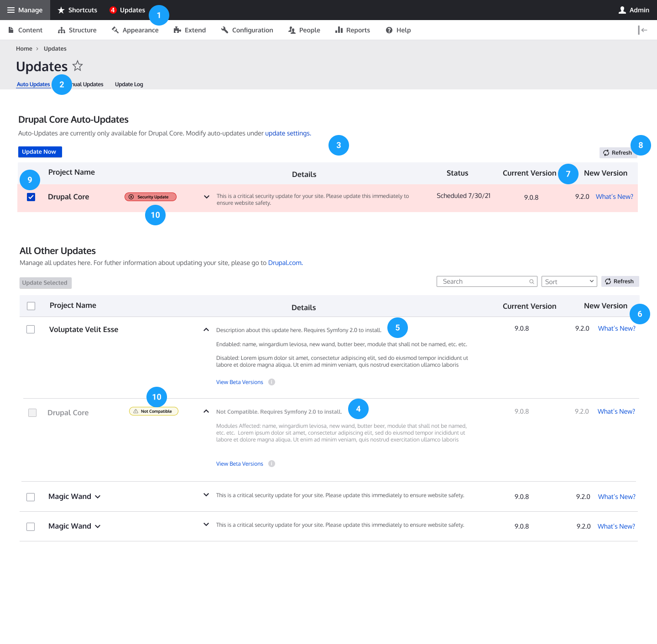657x644 pixels.
Task: Open the Sort dropdown
Action: click(x=569, y=281)
